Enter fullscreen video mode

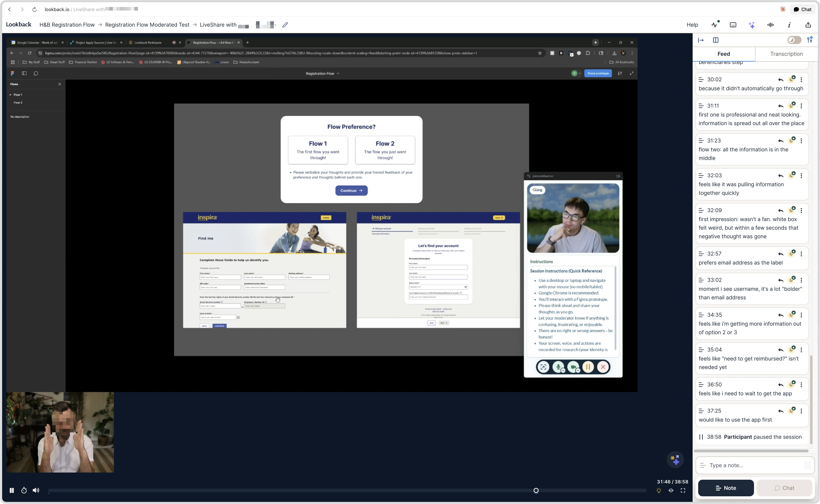tap(683, 490)
